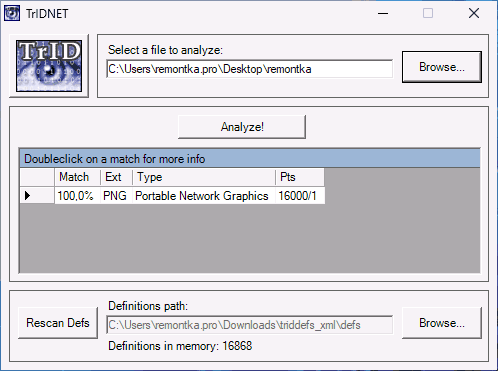Select the Portable Network Graphics cell
This screenshot has height=371, width=498.
(204, 195)
